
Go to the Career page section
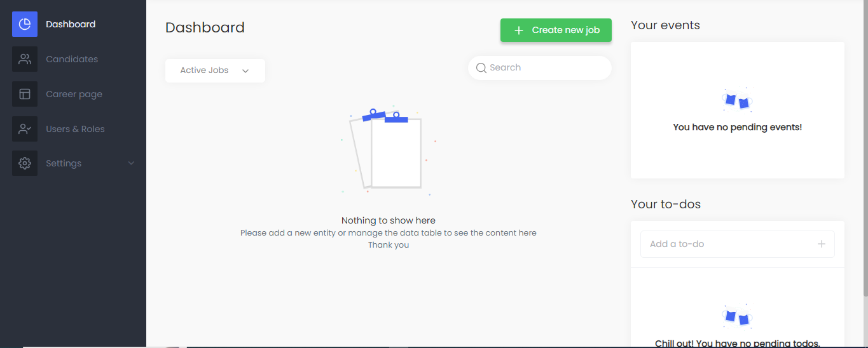(74, 94)
